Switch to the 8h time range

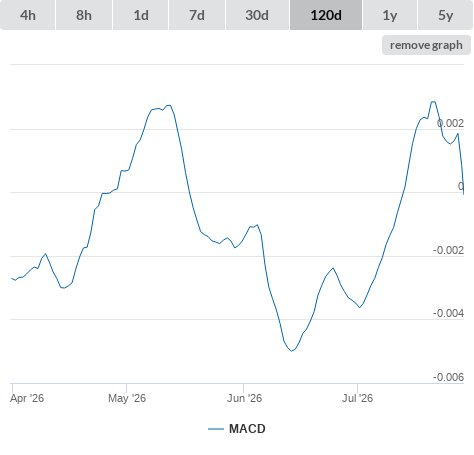pos(84,15)
